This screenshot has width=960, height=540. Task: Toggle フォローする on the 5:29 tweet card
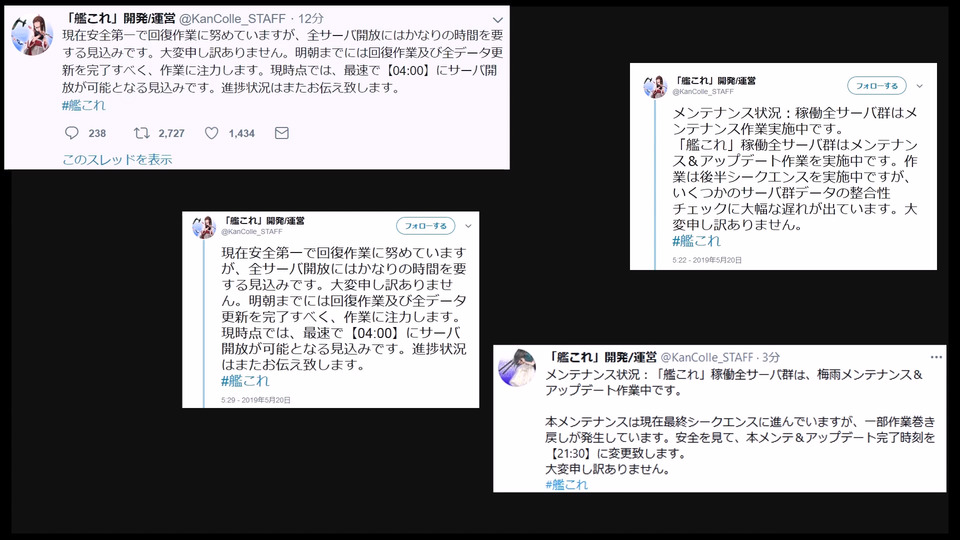pyautogui.click(x=426, y=226)
